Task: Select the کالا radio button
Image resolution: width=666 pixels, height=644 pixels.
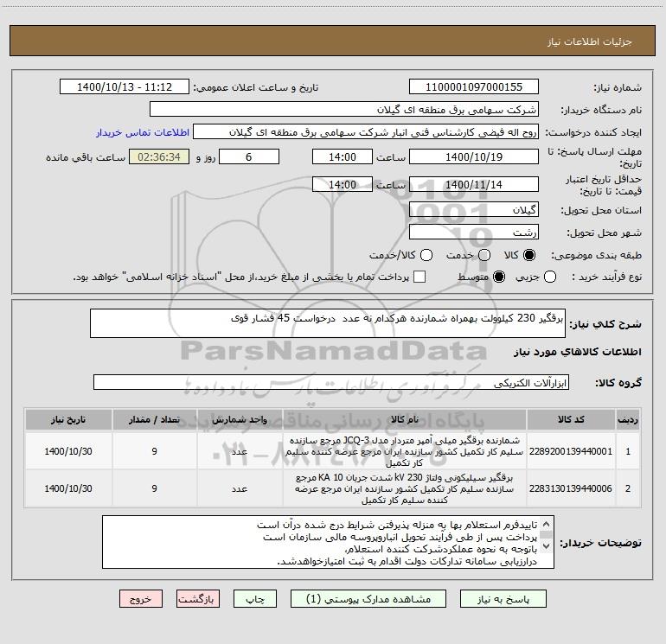Action: click(529, 255)
